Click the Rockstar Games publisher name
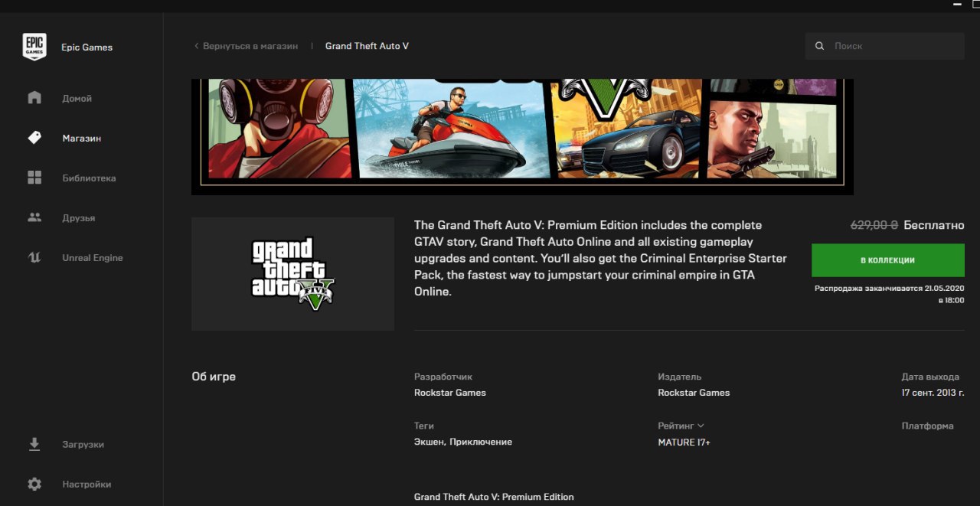Image resolution: width=980 pixels, height=506 pixels. coord(694,393)
